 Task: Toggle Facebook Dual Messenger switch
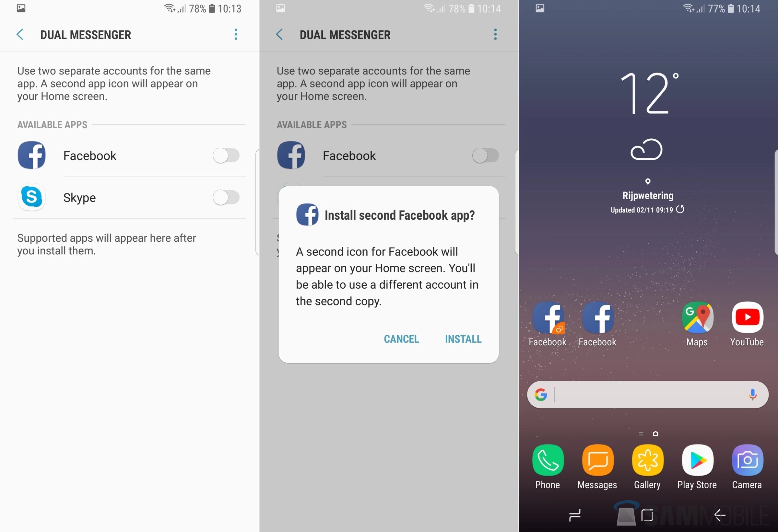[x=228, y=156]
